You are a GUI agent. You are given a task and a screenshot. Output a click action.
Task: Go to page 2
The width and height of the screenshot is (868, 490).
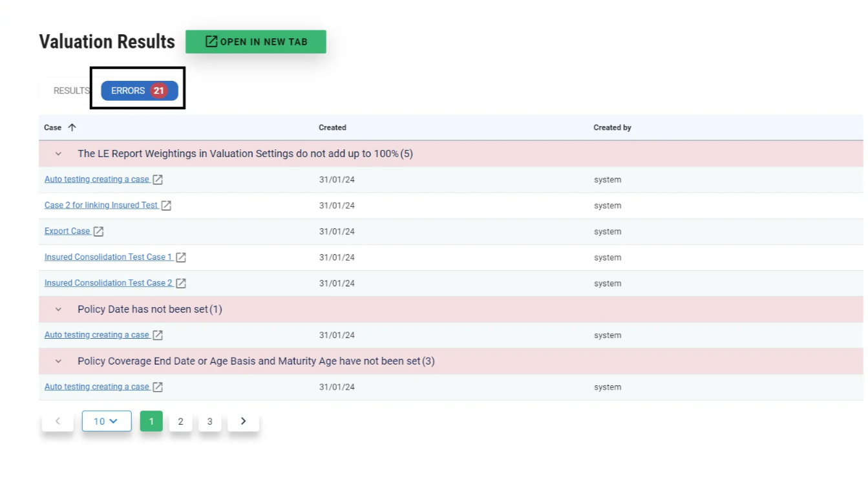180,421
